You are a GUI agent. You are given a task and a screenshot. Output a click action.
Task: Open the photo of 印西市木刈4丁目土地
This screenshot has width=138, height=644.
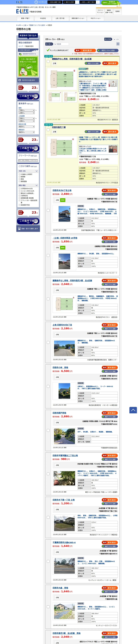[64, 214]
